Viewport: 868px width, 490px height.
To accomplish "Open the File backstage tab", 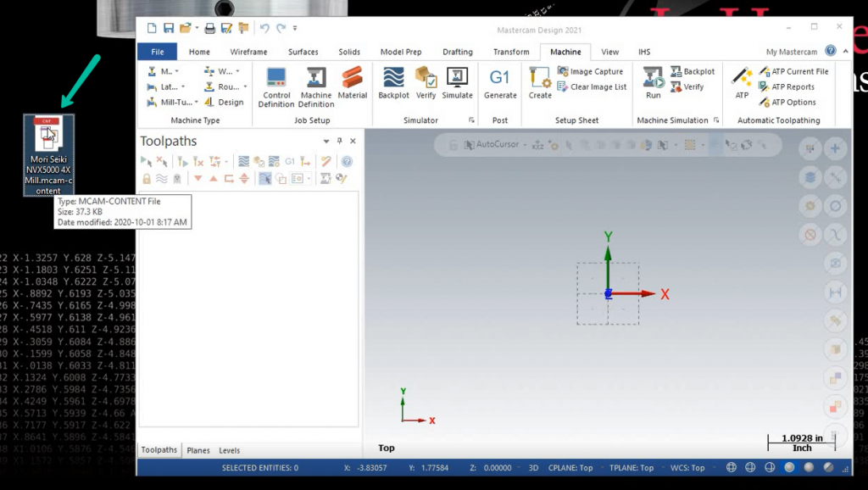I will coord(157,52).
